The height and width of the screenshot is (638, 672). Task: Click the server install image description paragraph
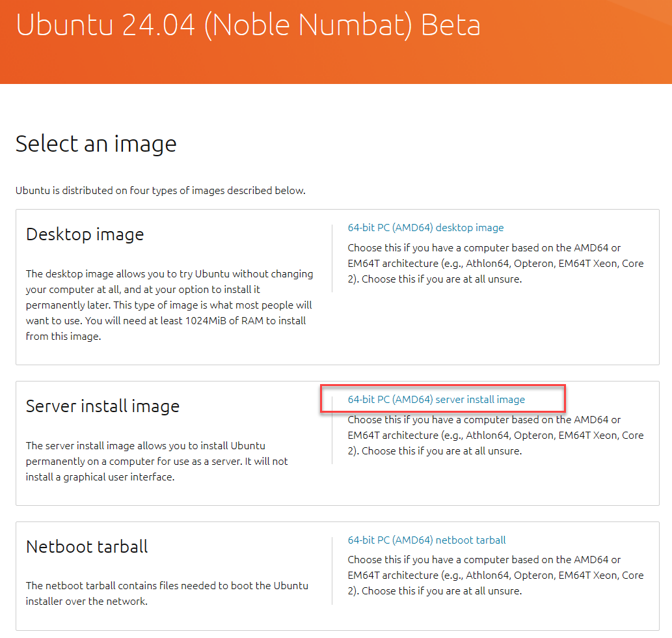click(x=156, y=461)
